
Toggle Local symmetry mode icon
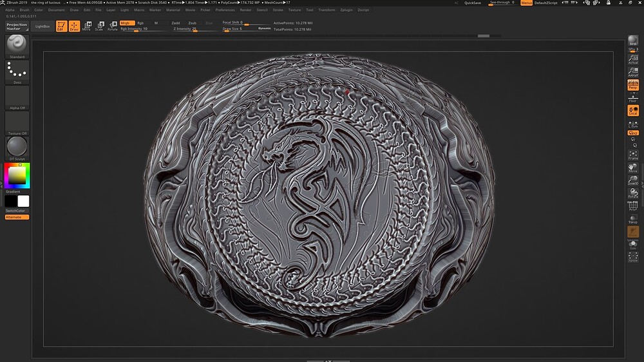click(633, 111)
